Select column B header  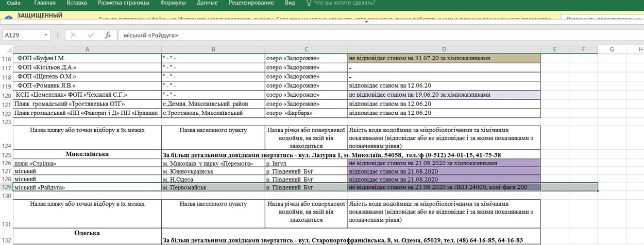point(213,49)
